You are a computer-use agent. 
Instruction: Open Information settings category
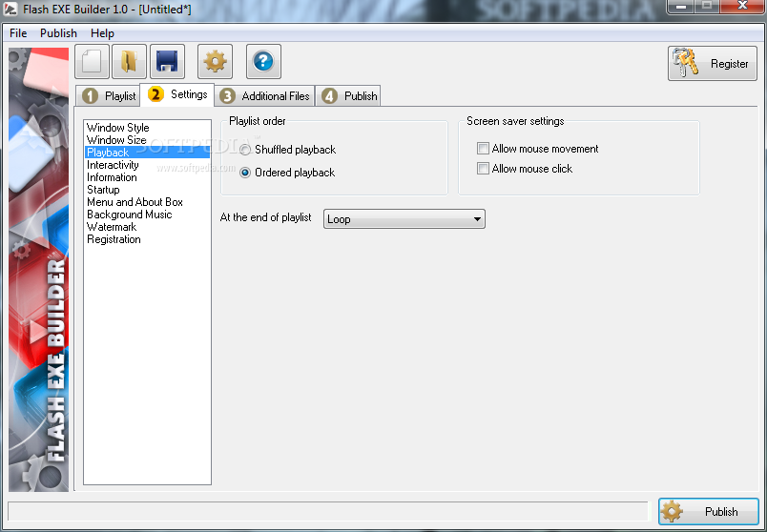(x=147, y=177)
